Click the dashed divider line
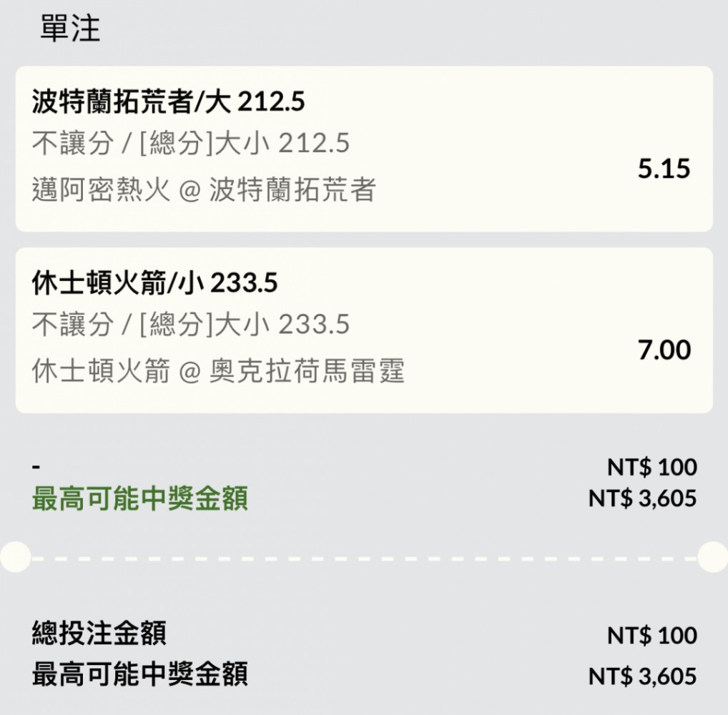 point(364,558)
